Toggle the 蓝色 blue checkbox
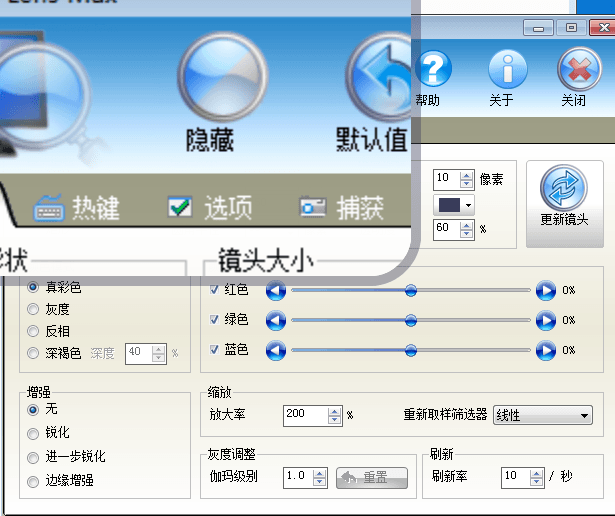Screen dimensions: 615x516 coord(214,349)
